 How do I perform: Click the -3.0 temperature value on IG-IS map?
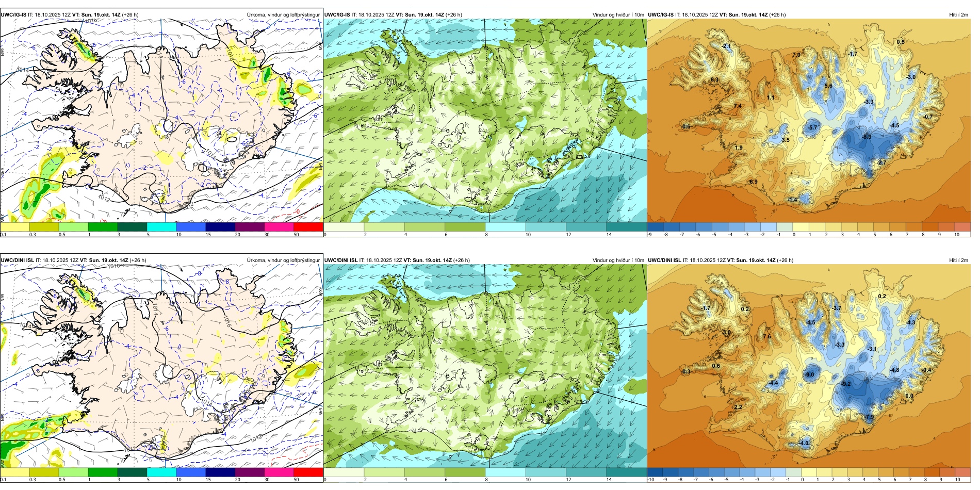coord(911,77)
